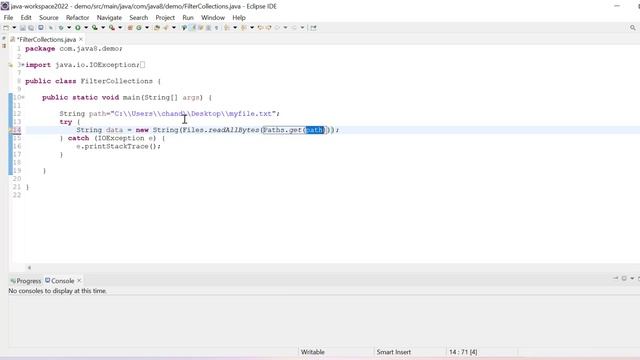Click the Open Console icon in the Console view

pyautogui.click(x=624, y=278)
